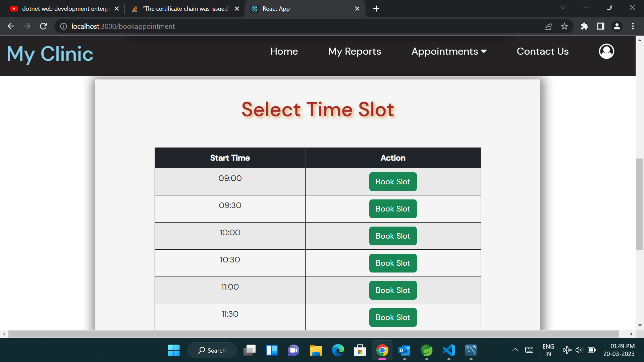Click the horizontal page scrollbar
This screenshot has height=362, width=644.
click(x=314, y=334)
